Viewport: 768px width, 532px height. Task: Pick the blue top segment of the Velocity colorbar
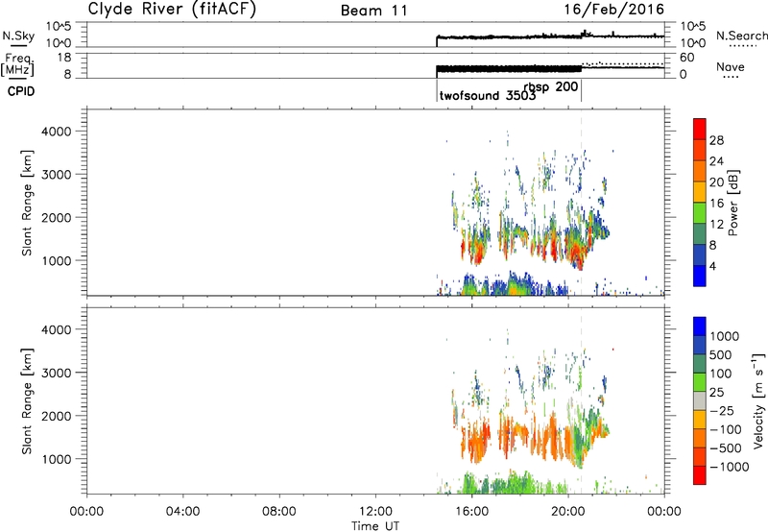coord(700,326)
